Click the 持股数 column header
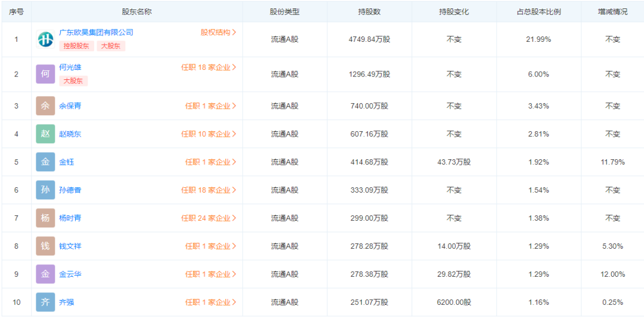Viewport: 644px width, 318px height. (x=369, y=11)
